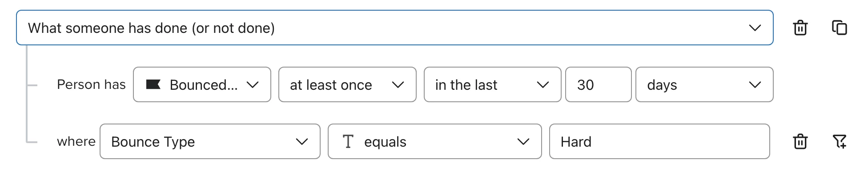The width and height of the screenshot is (868, 184).
Task: Click the "where" label text
Action: click(x=76, y=141)
